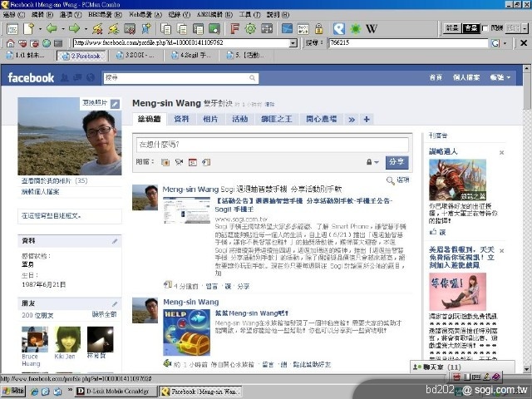Click the Facebook search box

(181, 78)
